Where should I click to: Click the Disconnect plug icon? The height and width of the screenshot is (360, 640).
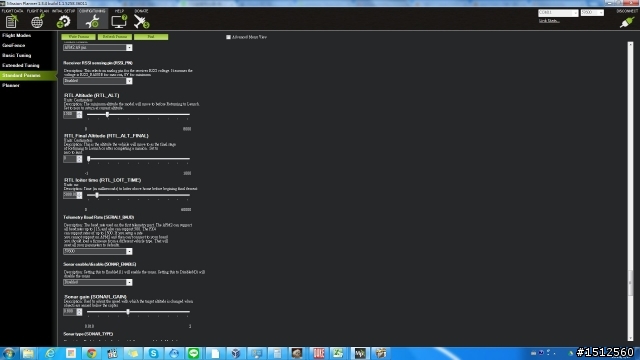pos(626,22)
